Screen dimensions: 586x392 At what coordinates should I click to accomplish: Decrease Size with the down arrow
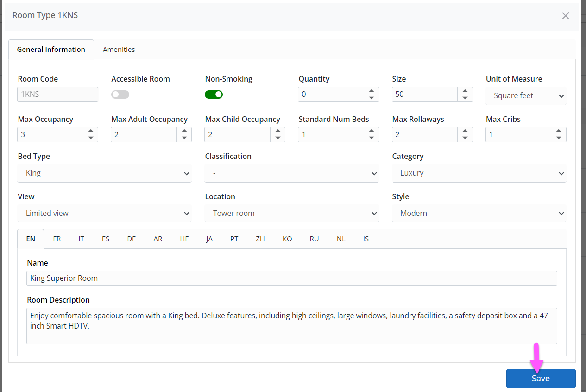click(x=465, y=98)
